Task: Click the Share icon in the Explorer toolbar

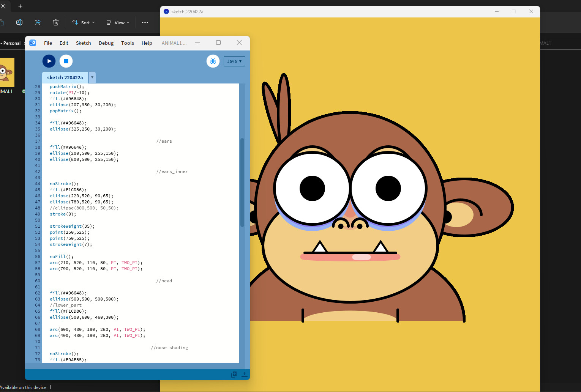Action: pyautogui.click(x=38, y=22)
